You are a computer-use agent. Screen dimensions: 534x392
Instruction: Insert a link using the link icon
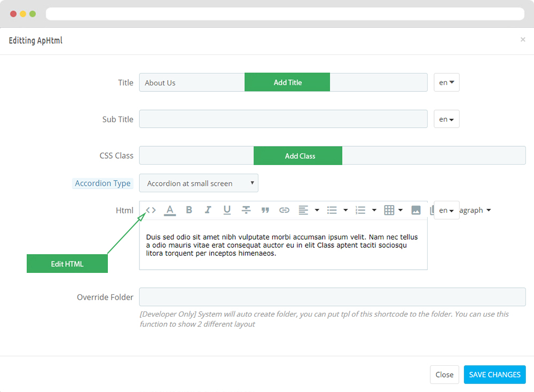[x=284, y=210]
